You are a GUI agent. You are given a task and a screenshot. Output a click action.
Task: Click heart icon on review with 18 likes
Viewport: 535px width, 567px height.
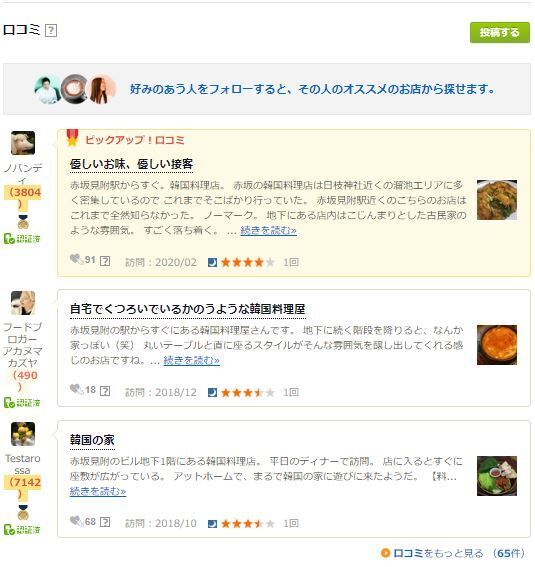point(76,389)
